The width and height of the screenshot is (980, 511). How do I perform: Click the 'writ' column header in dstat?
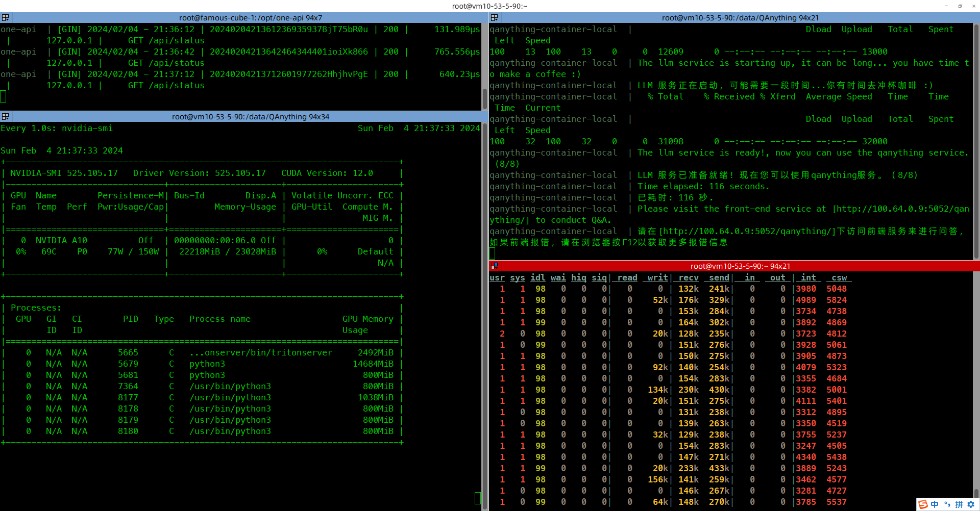coord(658,278)
